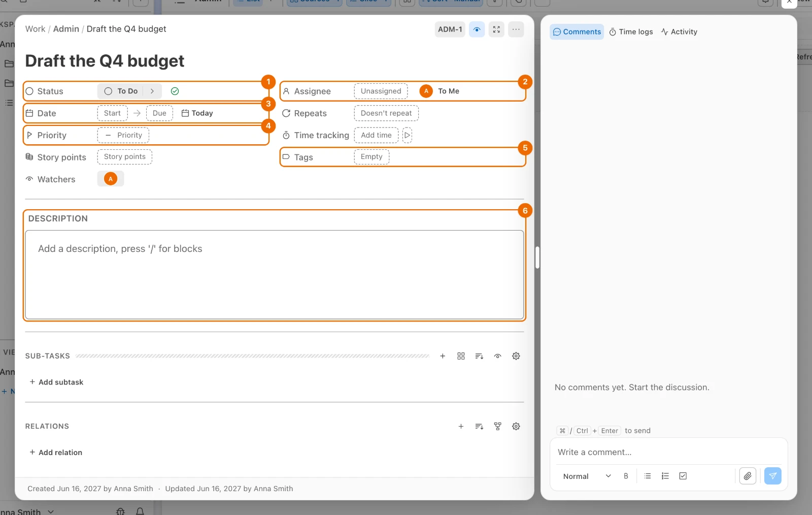Open relations hierarchy view icon
Screen dimensions: 812x515
pos(498,427)
